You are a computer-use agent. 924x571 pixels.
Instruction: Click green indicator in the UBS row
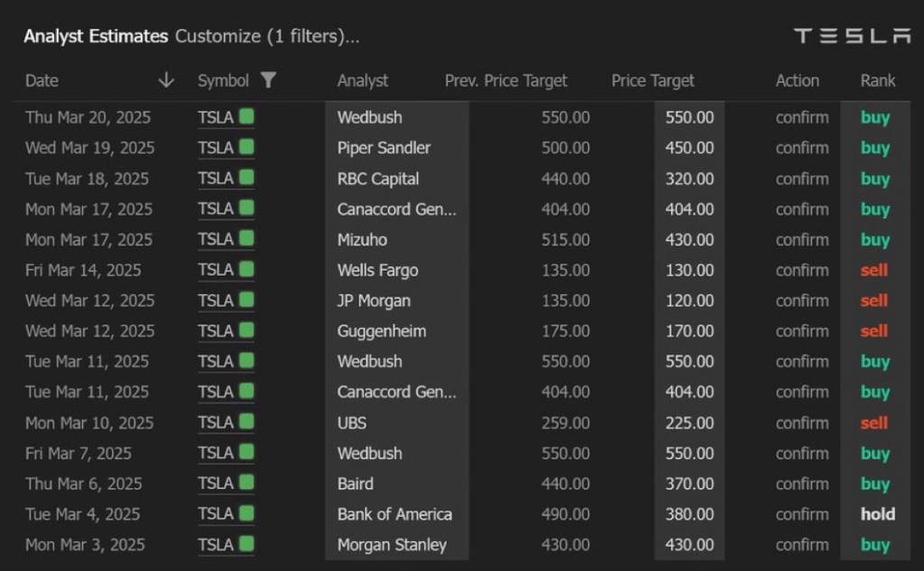(x=246, y=422)
